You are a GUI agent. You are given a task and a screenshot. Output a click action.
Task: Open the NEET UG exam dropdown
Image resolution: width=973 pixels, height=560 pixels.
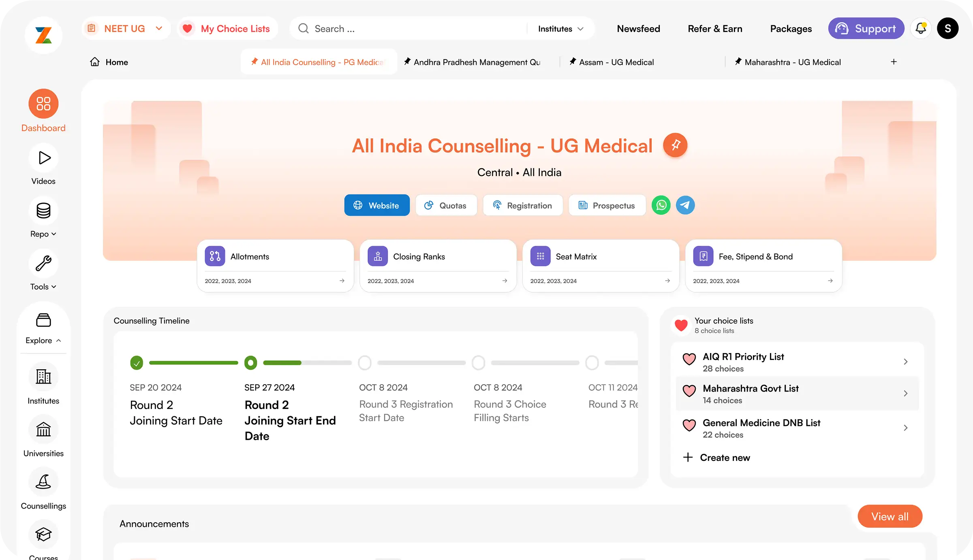coord(159,28)
